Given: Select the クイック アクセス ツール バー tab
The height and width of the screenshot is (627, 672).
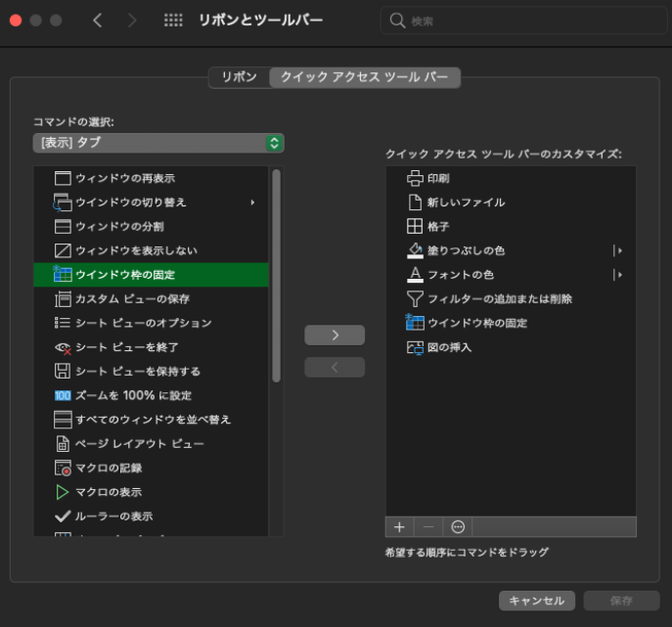Looking at the screenshot, I should point(364,77).
